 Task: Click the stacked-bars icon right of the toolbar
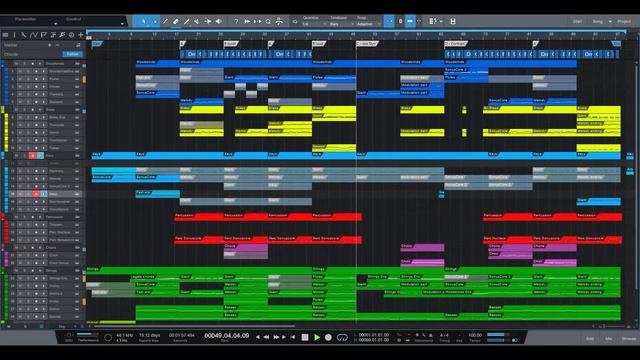(433, 21)
